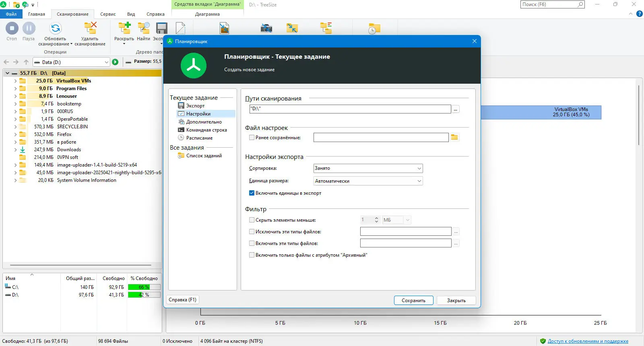Viewport: 644px width, 346px height.
Task: Click the scan path input field
Action: (350, 109)
